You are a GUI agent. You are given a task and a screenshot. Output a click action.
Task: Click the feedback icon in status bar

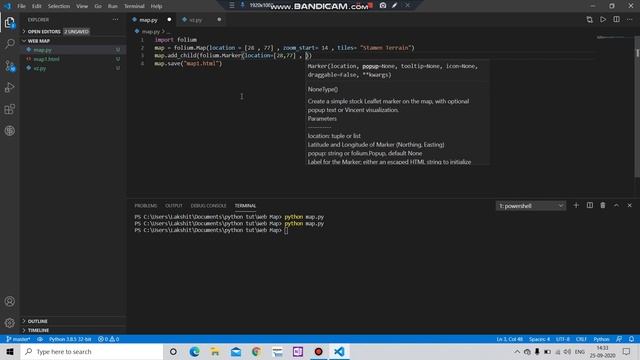619,339
